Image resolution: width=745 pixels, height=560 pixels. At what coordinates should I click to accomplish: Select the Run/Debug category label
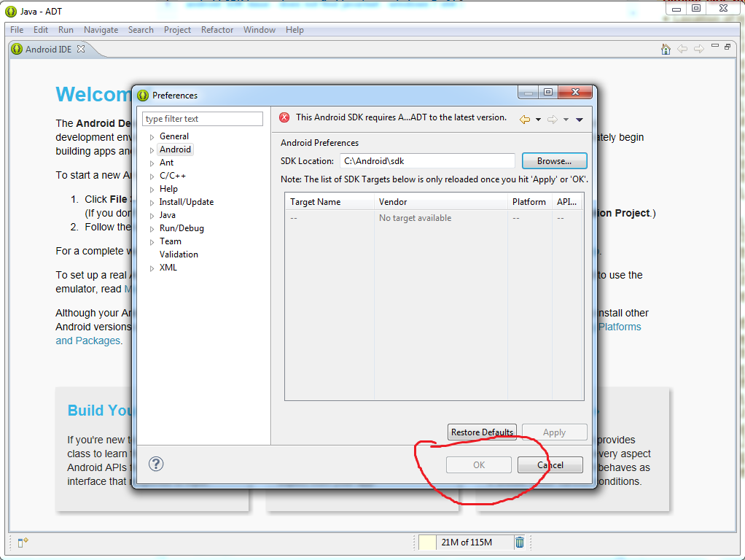pos(182,228)
